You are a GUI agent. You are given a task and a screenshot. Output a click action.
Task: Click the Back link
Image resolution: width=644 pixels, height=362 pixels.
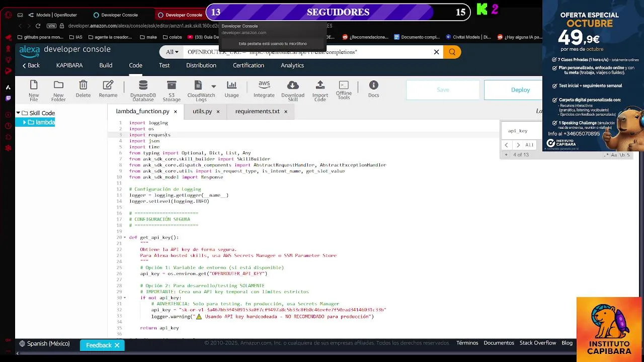pyautogui.click(x=31, y=65)
